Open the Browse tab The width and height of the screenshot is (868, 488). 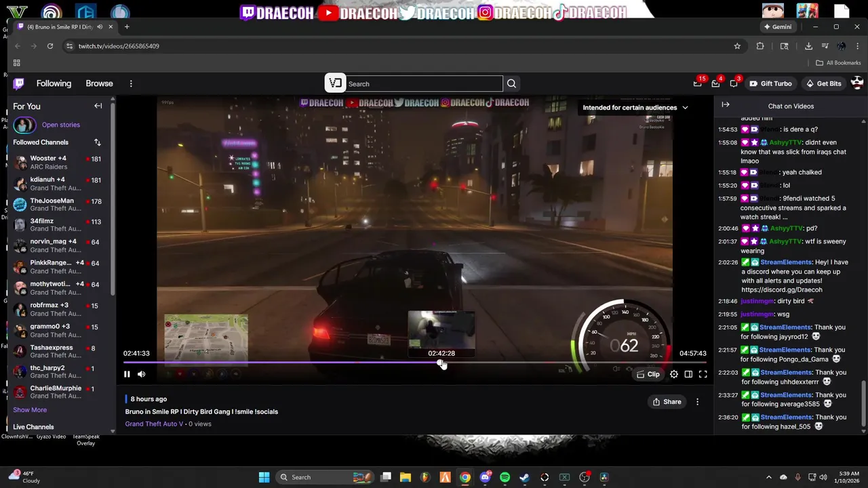click(99, 83)
